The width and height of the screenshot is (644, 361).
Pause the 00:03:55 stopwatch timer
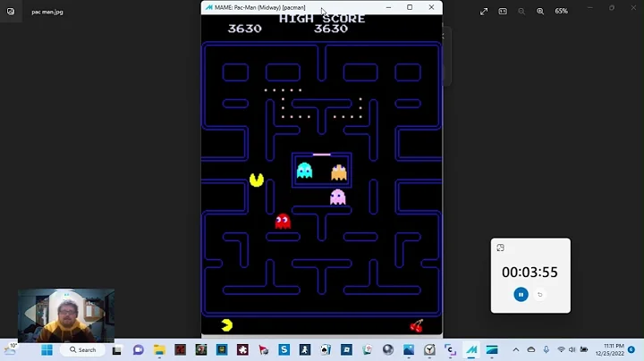(521, 295)
